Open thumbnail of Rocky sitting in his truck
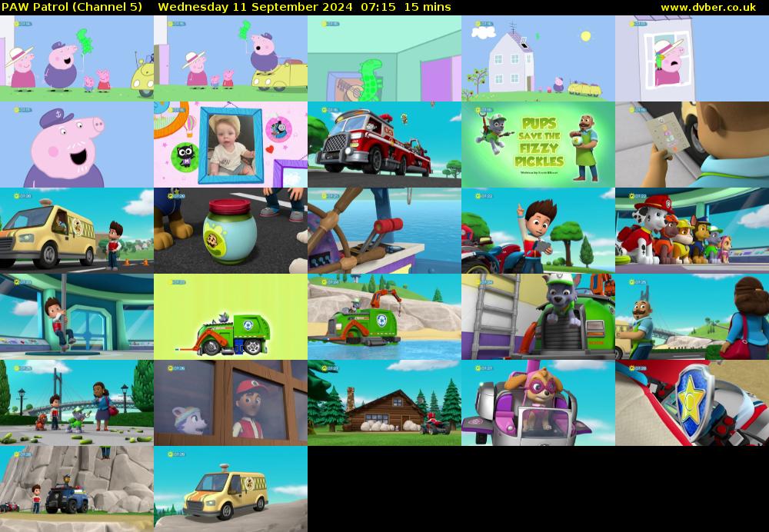 point(538,317)
